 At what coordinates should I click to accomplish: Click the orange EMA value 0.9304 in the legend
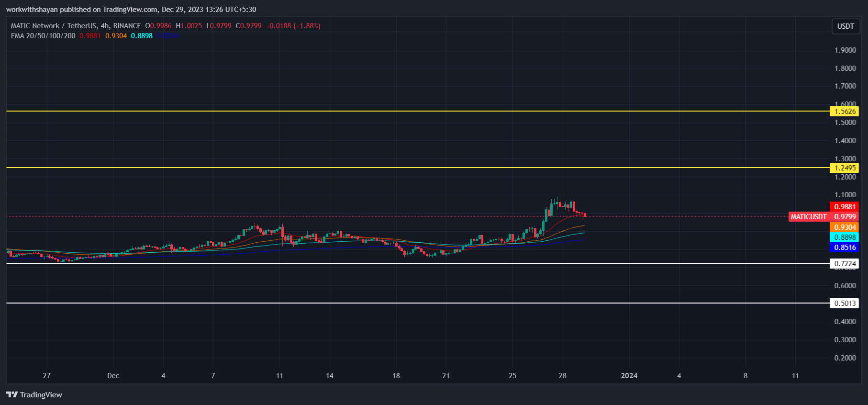(x=116, y=36)
